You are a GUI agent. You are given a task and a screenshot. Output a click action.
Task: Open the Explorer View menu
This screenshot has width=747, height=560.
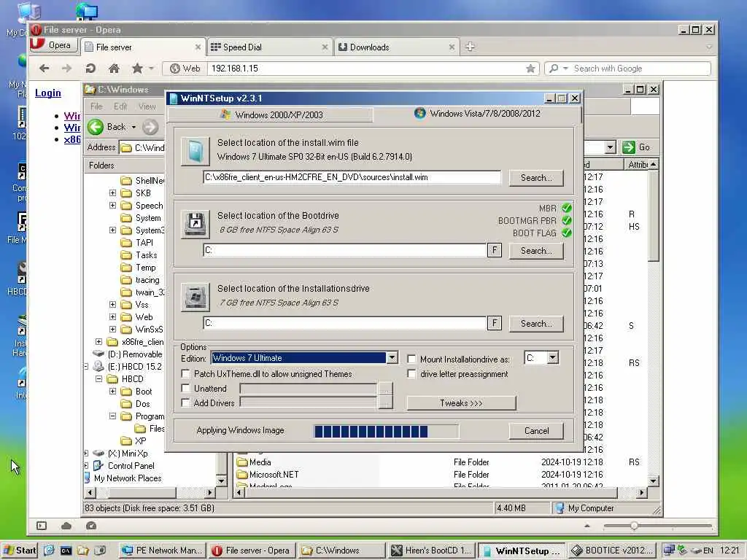click(147, 106)
